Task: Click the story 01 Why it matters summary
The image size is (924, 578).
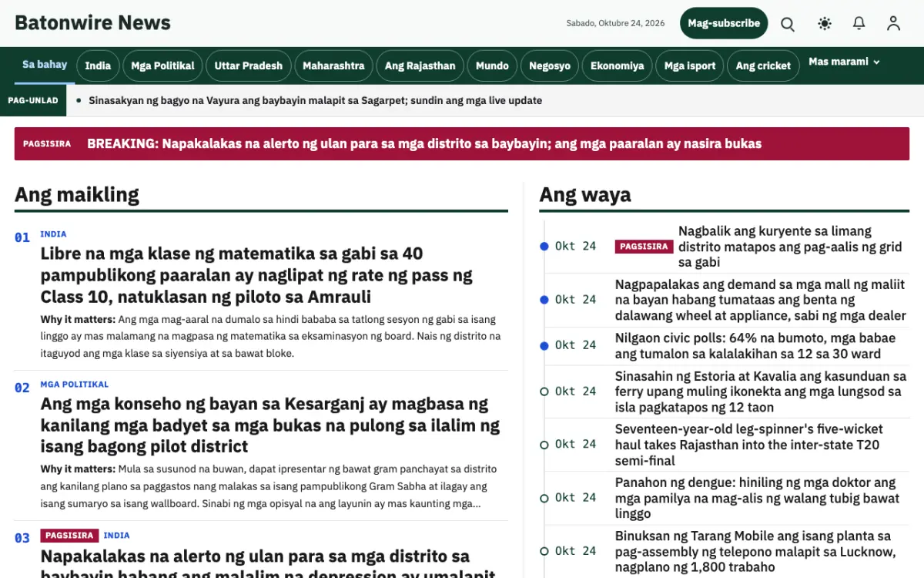Action: (x=271, y=336)
